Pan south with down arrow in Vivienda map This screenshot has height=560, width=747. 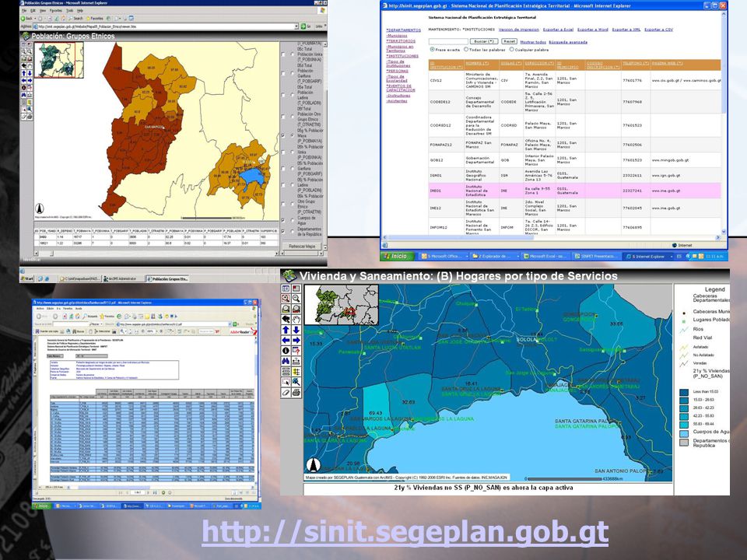point(296,330)
